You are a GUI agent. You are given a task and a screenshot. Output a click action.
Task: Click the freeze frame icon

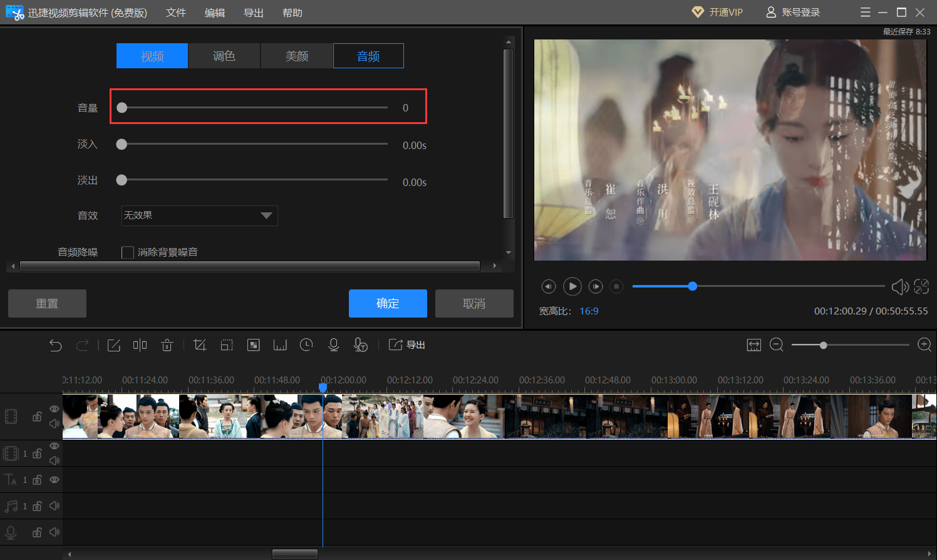pyautogui.click(x=280, y=345)
